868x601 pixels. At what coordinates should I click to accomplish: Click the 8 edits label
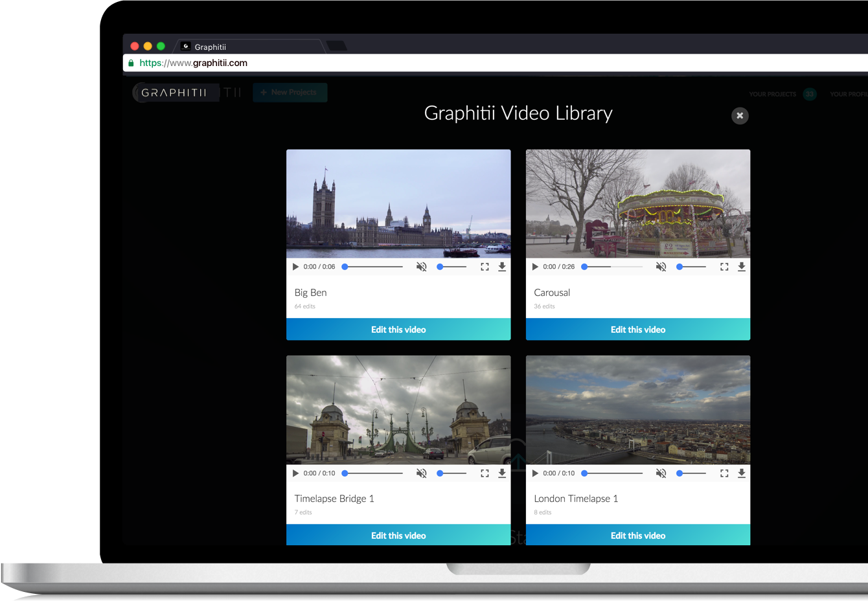point(543,512)
